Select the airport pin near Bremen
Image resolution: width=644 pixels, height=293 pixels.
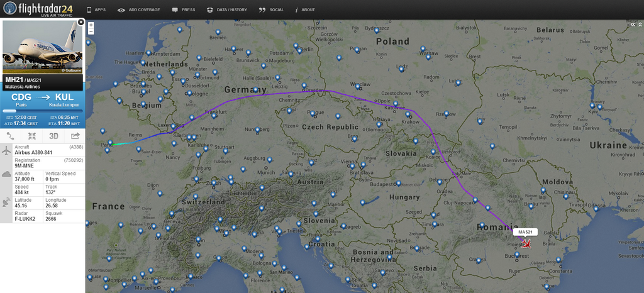[218, 32]
